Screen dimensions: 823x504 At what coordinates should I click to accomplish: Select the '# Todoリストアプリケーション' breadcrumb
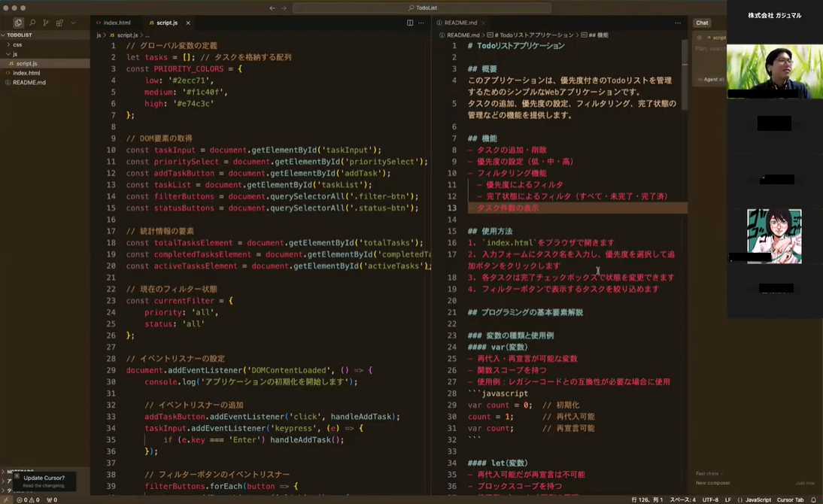pyautogui.click(x=530, y=35)
